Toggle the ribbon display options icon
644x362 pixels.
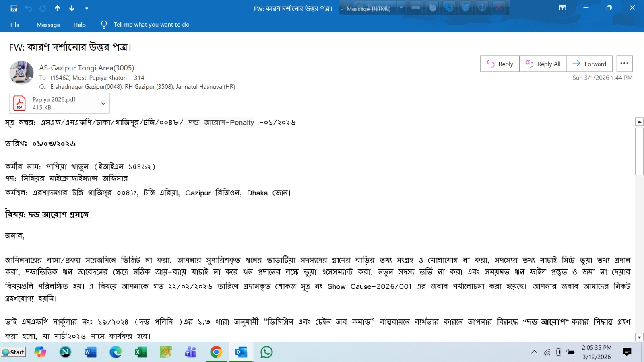[x=563, y=8]
